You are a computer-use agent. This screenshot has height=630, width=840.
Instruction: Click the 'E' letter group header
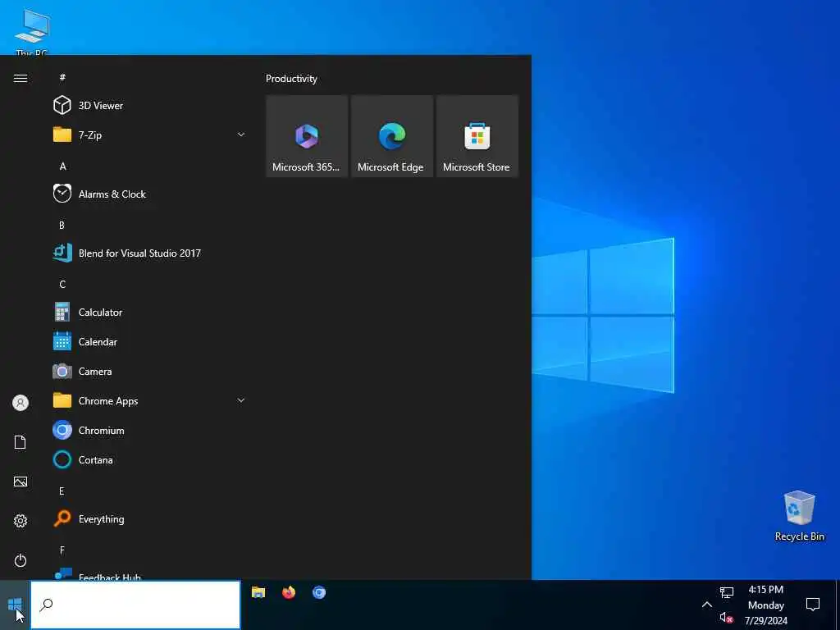(x=62, y=491)
